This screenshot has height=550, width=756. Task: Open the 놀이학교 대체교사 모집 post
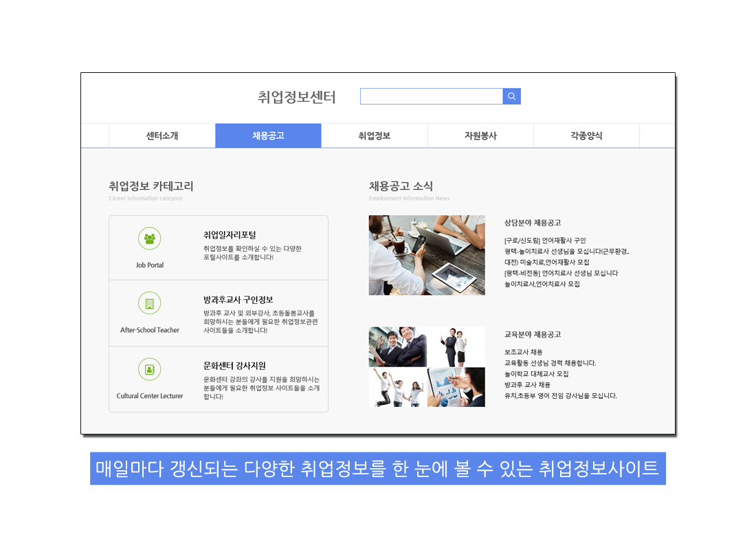click(x=536, y=374)
